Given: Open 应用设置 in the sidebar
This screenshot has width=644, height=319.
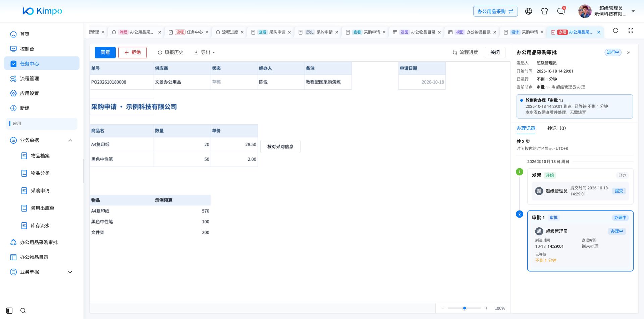Looking at the screenshot, I should [42, 93].
